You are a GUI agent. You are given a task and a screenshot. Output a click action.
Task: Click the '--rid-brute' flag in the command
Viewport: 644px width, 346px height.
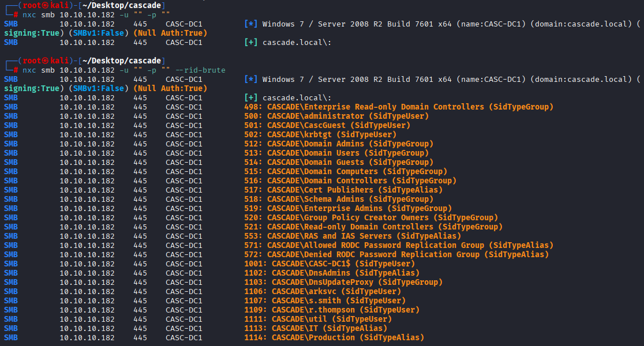pyautogui.click(x=200, y=70)
